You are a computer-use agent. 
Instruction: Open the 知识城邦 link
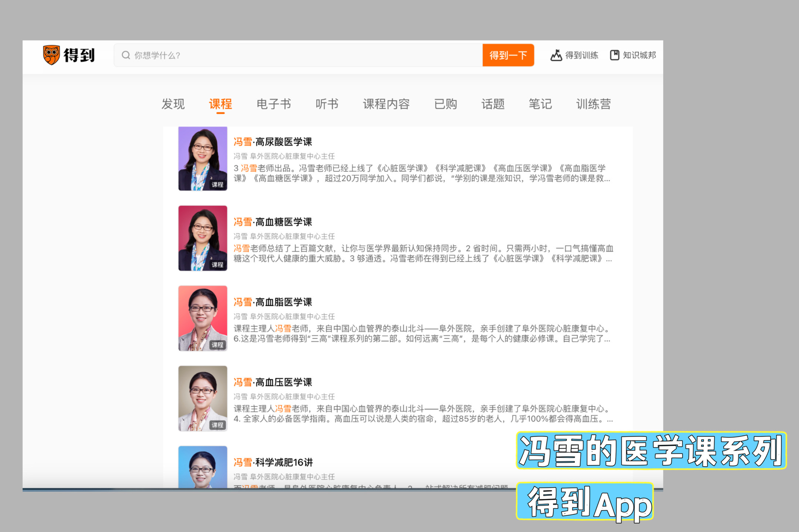tap(633, 55)
